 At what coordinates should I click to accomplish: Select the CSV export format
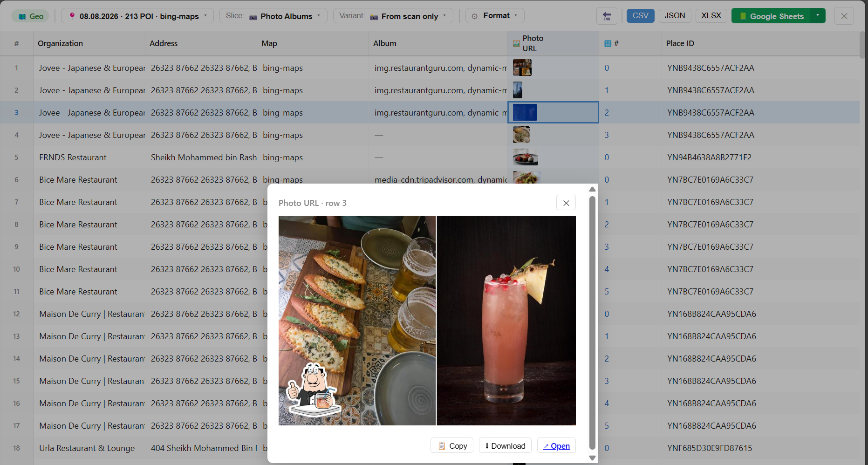point(640,16)
